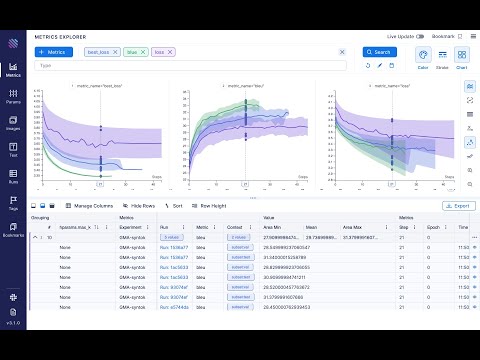
Task: Open the Row Height menu
Action: coord(209,206)
